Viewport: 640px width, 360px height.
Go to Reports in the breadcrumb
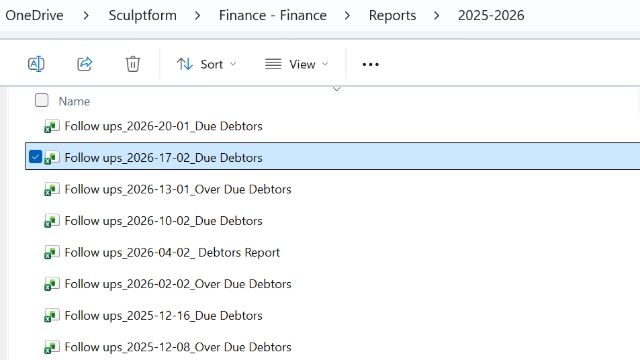point(392,15)
